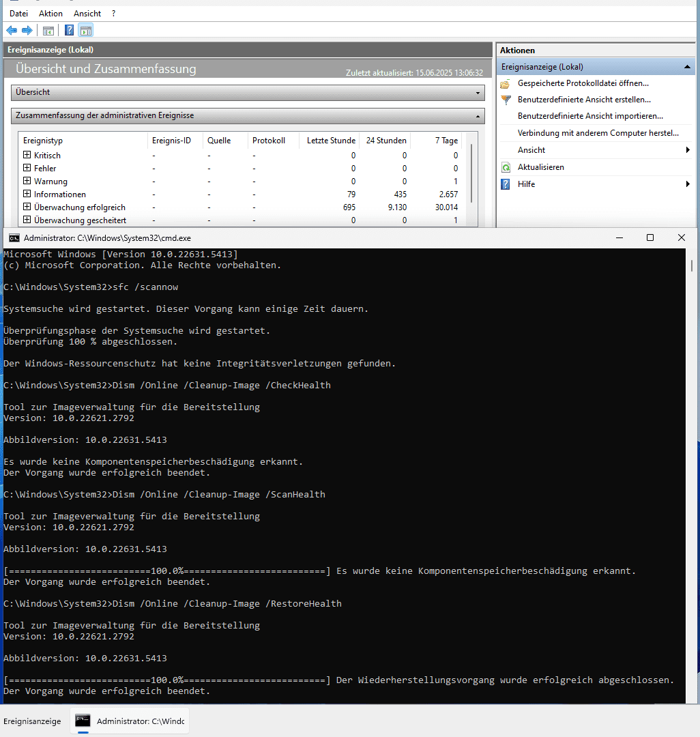Expand the Kritisch event type row
This screenshot has width=700, height=737.
[27, 155]
